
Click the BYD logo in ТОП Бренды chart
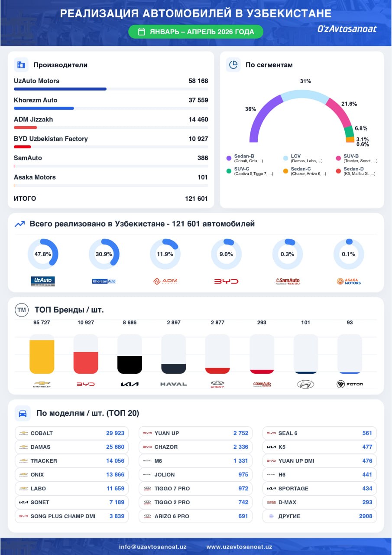point(86,384)
